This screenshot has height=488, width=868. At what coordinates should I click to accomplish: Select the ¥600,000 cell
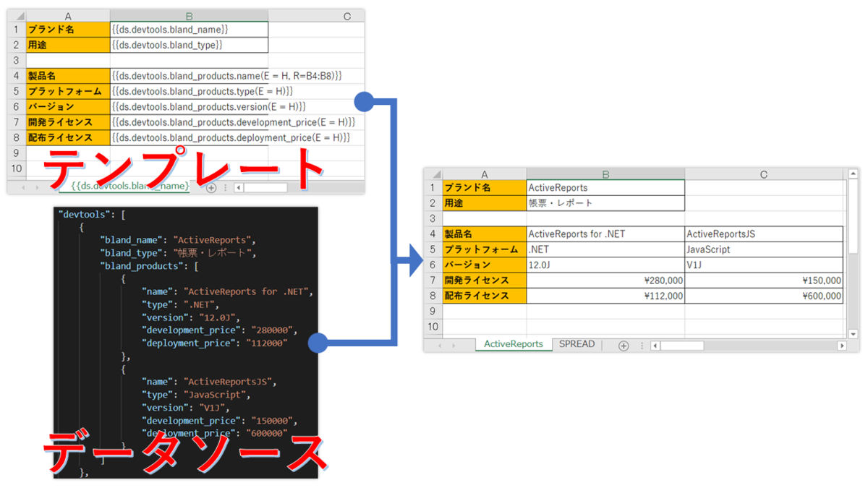pos(764,295)
